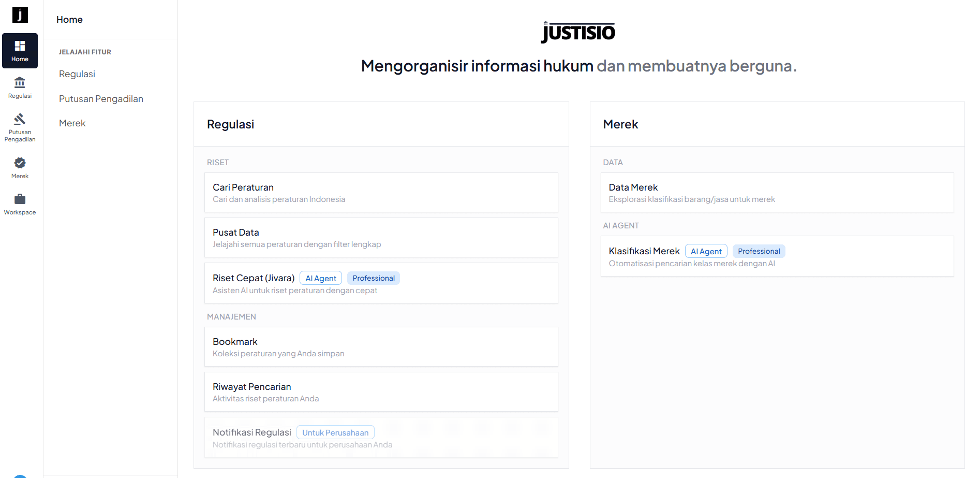
Task: Click text 'Jelajahi semua peraturan dengan filter lengkap'
Action: [x=297, y=244]
